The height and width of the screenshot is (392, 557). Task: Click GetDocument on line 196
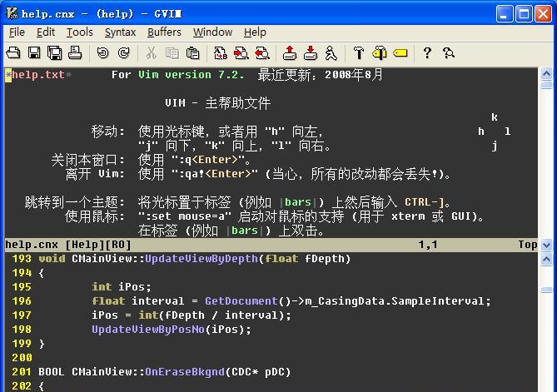click(241, 301)
